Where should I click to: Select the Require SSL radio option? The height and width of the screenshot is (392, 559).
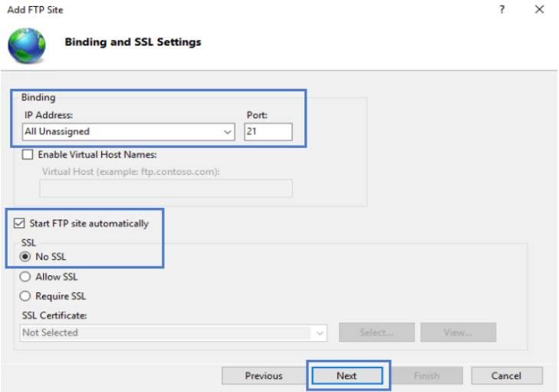click(x=25, y=296)
